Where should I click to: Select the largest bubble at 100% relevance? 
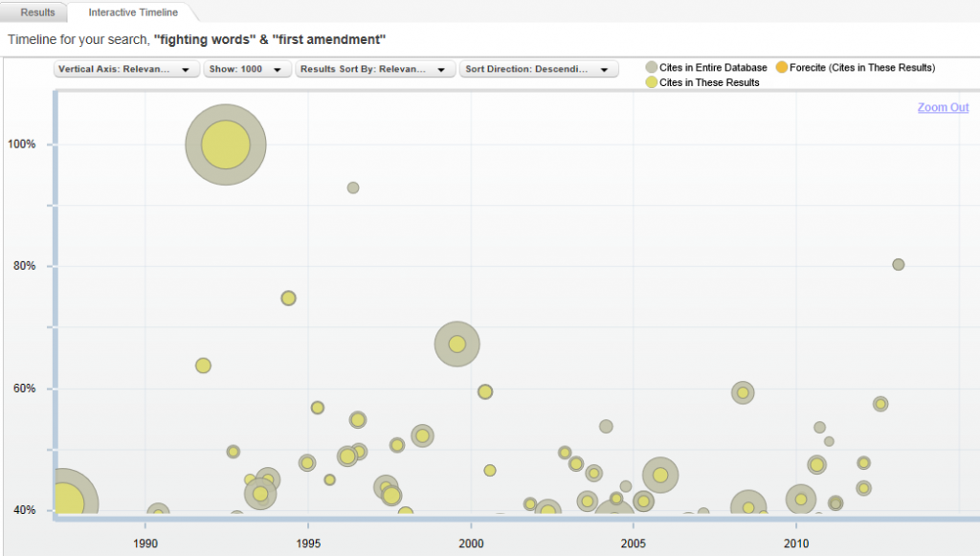click(226, 145)
